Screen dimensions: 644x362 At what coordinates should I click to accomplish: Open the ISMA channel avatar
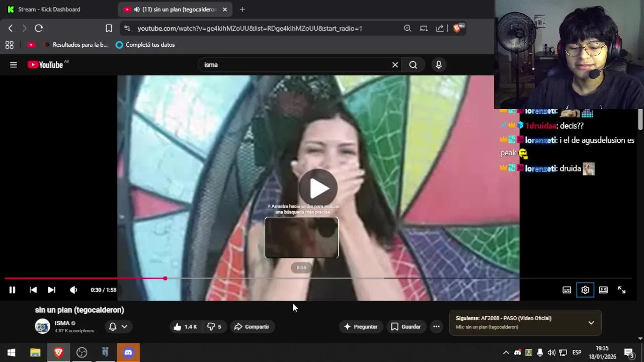click(x=42, y=326)
